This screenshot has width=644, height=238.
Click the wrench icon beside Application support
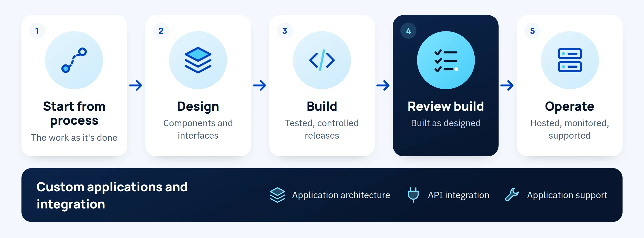click(512, 195)
